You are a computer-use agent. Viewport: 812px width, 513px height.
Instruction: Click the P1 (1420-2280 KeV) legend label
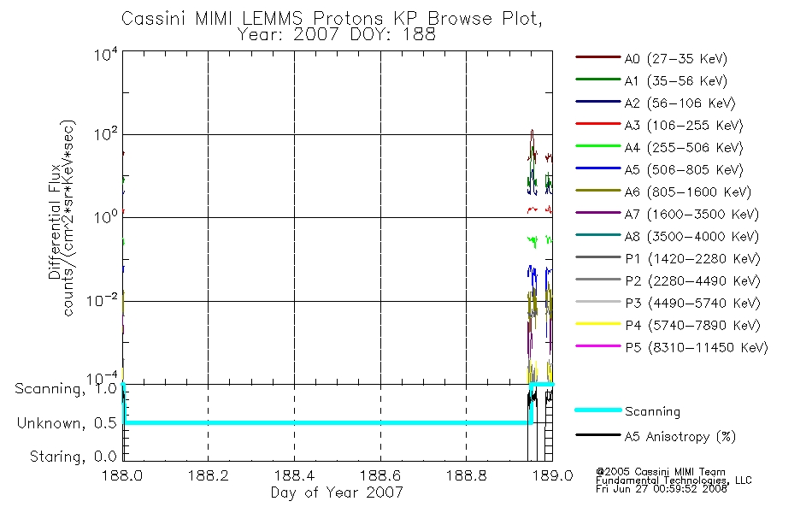692,258
